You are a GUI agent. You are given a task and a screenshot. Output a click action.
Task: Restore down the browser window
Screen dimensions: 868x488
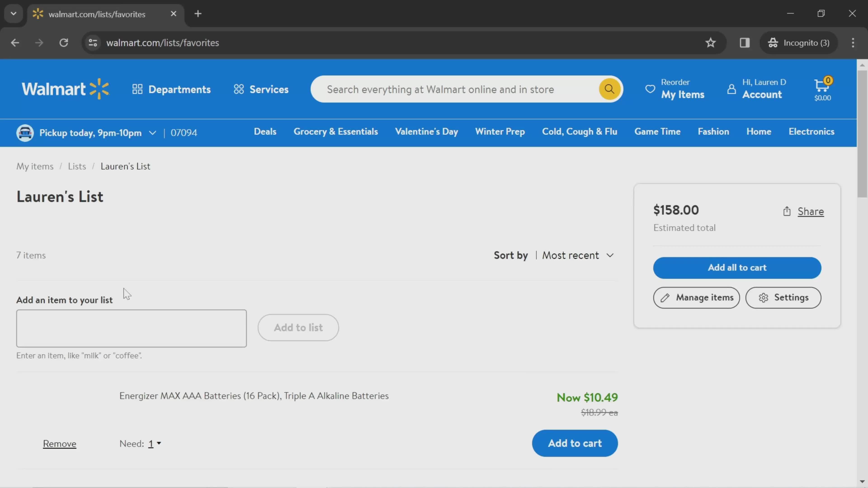[821, 14]
